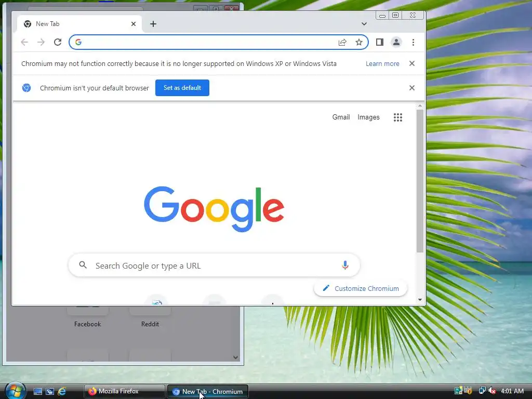Dismiss the default browser infobar

(412, 88)
